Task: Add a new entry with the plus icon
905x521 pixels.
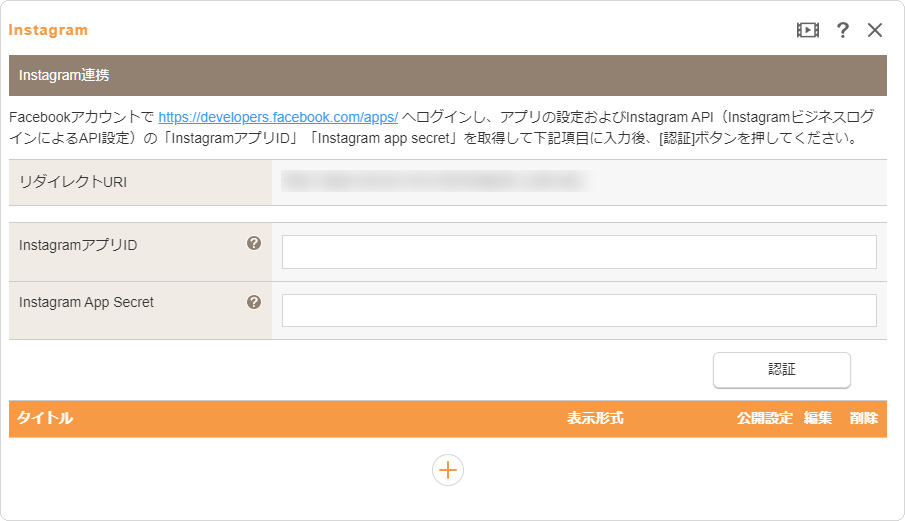Action: pos(448,470)
